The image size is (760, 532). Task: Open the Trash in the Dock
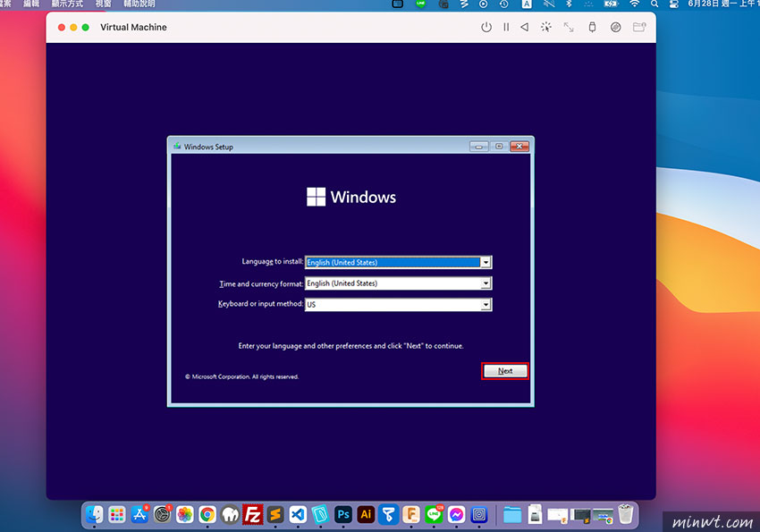(626, 514)
